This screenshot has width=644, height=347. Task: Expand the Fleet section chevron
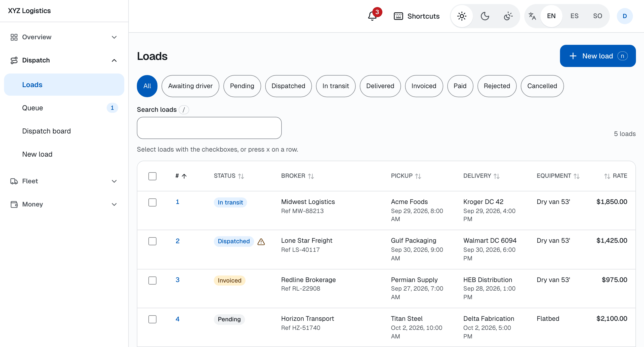click(114, 181)
